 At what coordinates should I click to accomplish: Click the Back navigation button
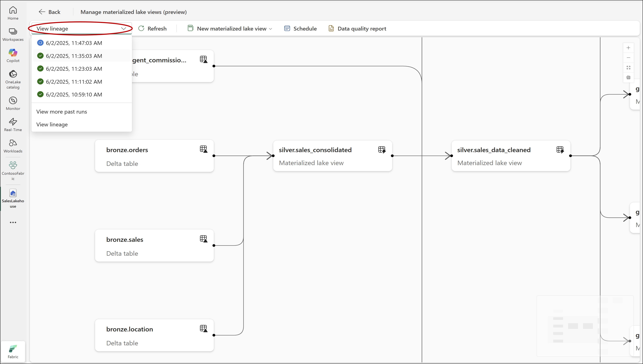[x=50, y=12]
